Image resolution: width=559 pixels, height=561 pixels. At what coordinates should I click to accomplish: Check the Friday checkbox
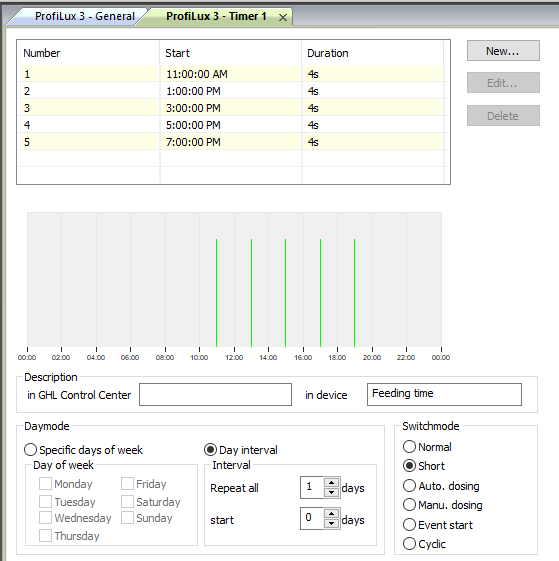point(127,484)
